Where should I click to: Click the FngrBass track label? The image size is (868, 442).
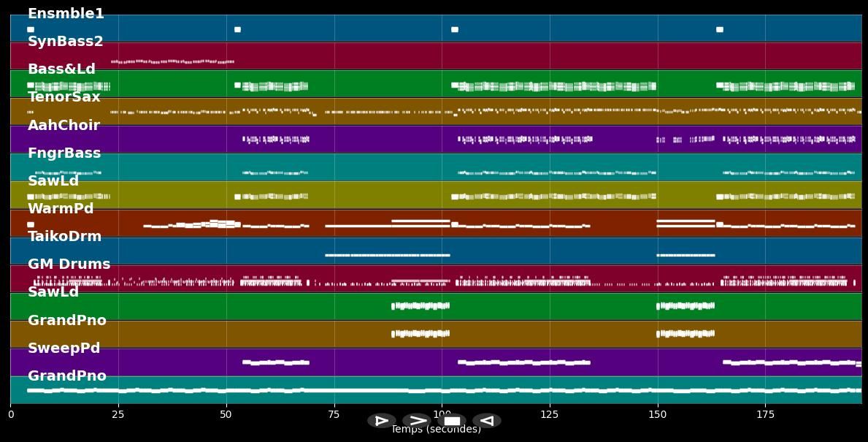[64, 153]
